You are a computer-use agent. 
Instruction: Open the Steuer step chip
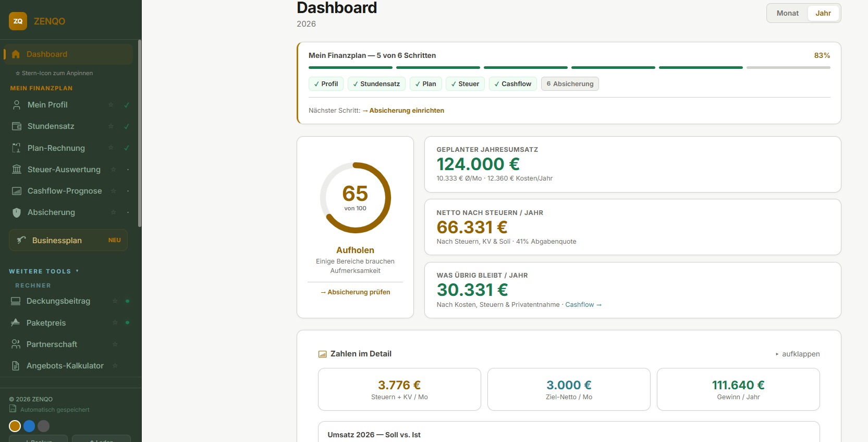point(465,84)
